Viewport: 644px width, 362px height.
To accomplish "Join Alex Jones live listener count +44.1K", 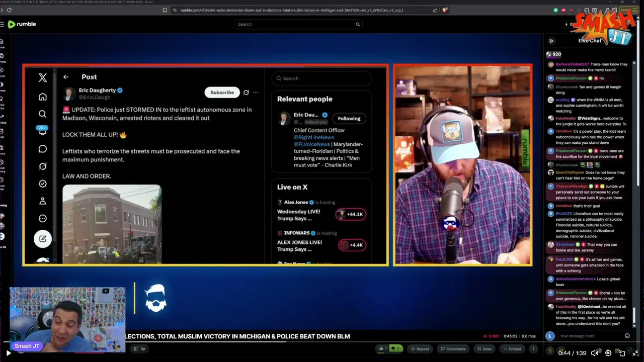I will 351,214.
